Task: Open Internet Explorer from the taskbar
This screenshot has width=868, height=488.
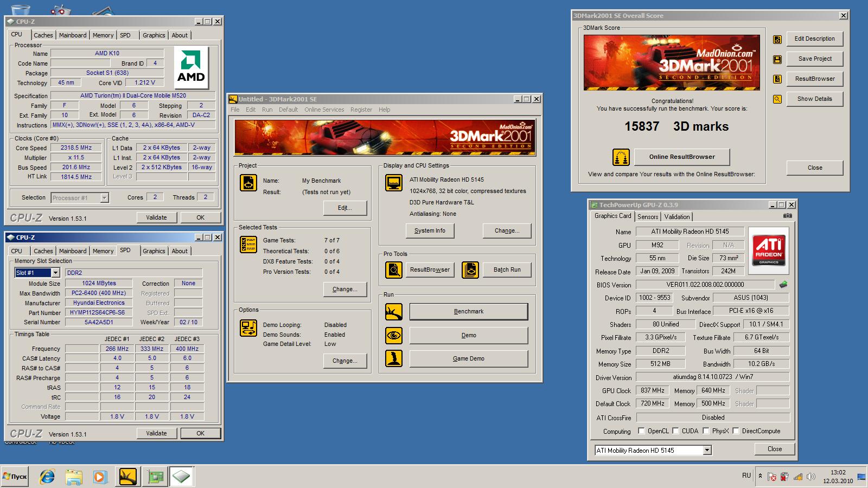Action: click(x=47, y=477)
